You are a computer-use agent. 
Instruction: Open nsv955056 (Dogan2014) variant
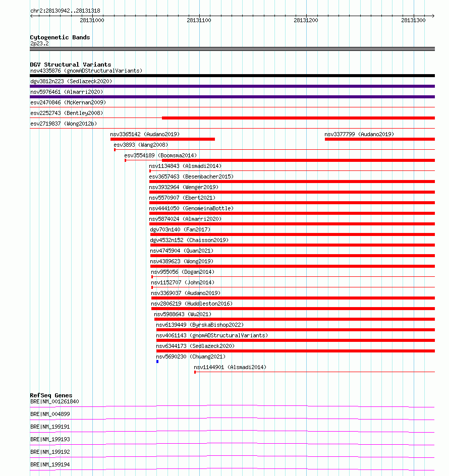[183, 272]
